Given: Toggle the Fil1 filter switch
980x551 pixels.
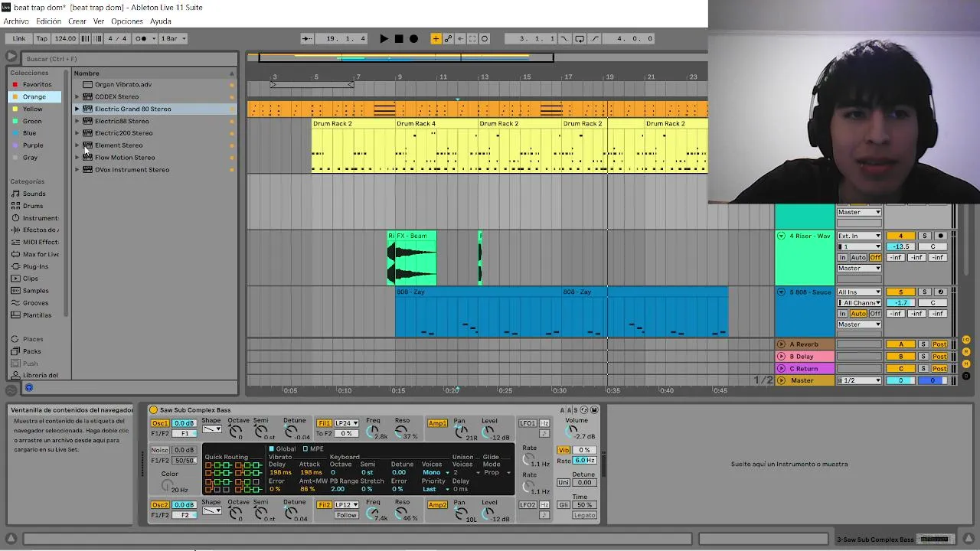Looking at the screenshot, I should [x=325, y=423].
